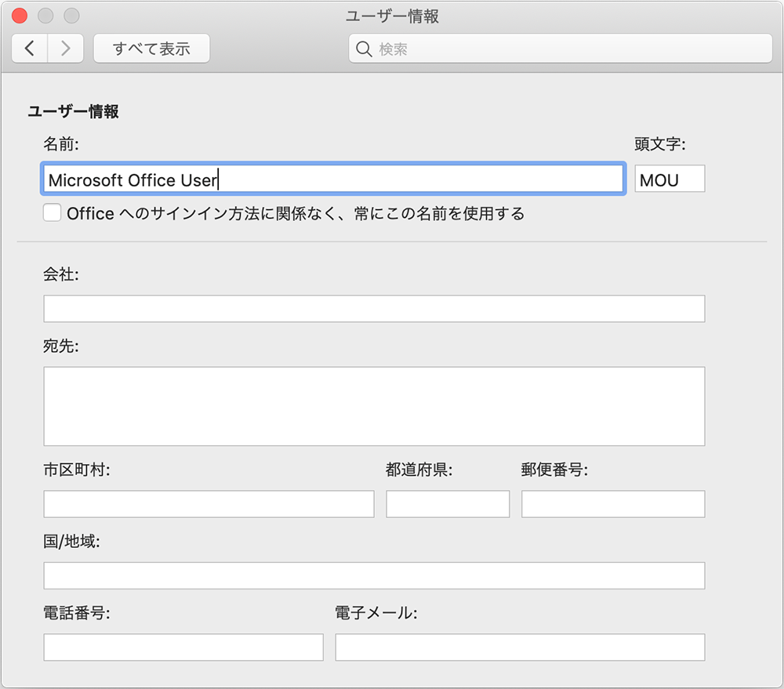Click the 郵便番号 postal code field

[x=613, y=503]
